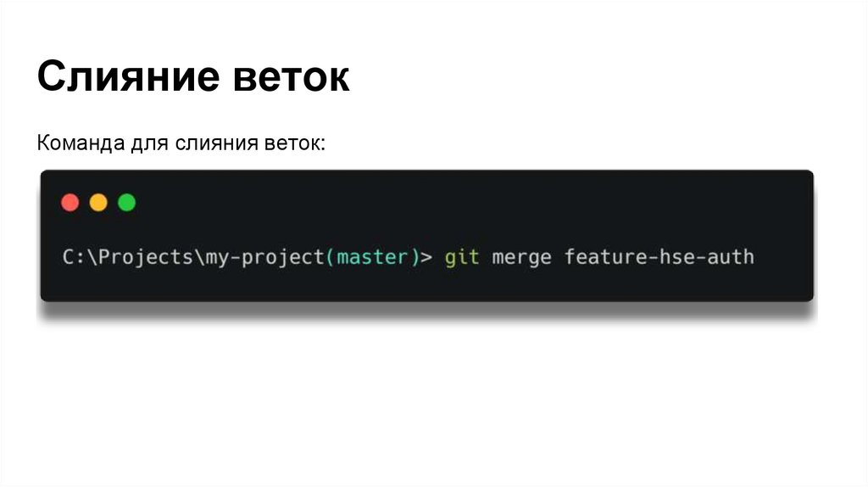The width and height of the screenshot is (868, 487).
Task: Click "Projects" in the terminal path
Action: (x=142, y=256)
